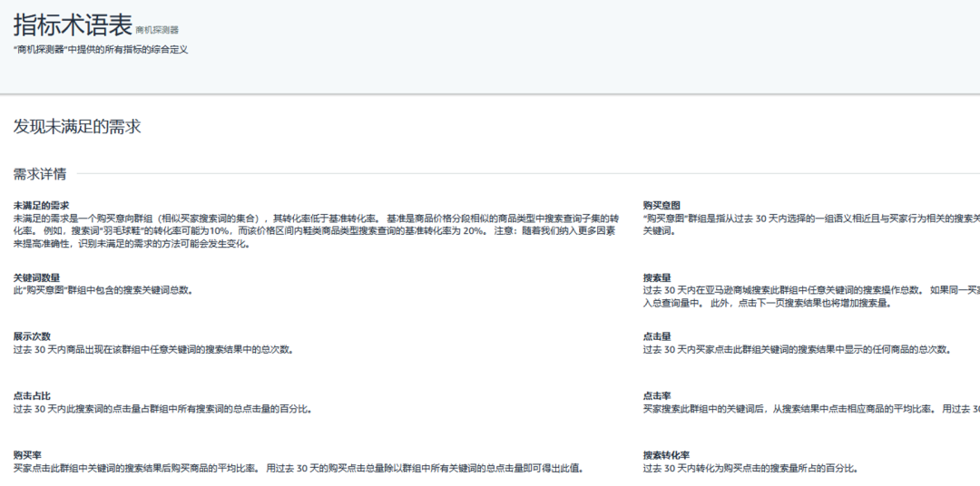Image resolution: width=980 pixels, height=486 pixels.
Task: Click the 购买意图 term heading
Action: pos(661,206)
